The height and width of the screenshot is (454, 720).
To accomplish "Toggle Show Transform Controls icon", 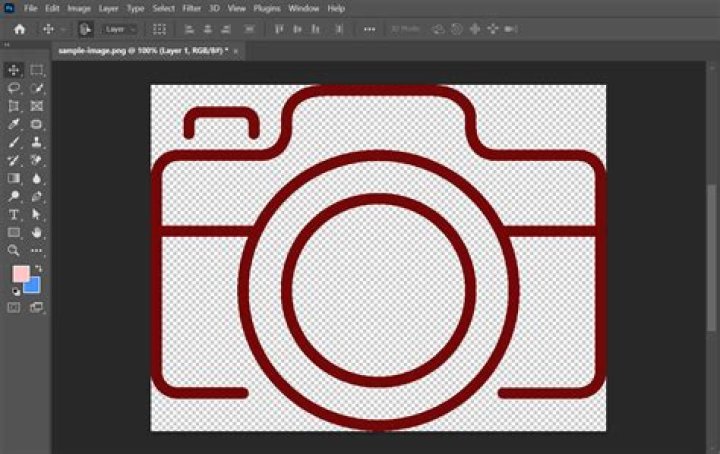I will (159, 29).
